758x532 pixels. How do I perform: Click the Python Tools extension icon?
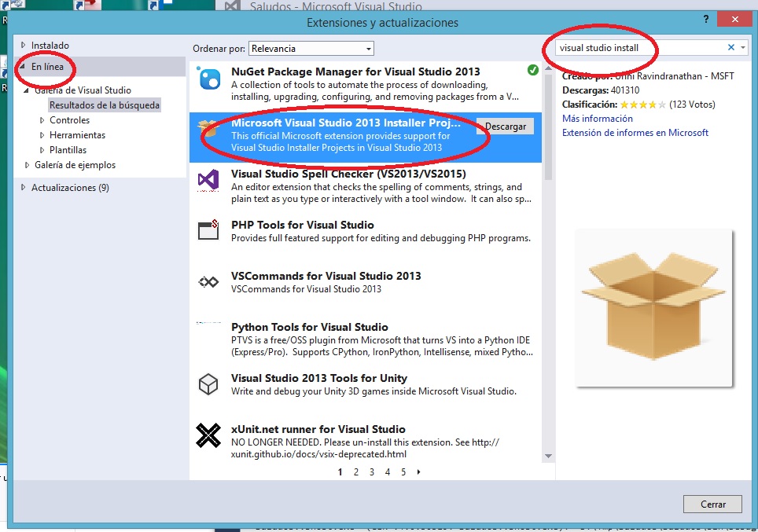(208, 323)
